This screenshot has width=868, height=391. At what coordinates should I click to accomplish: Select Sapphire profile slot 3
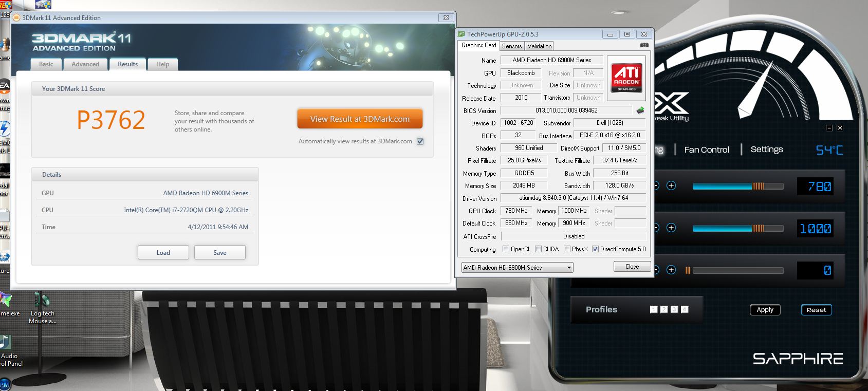click(x=674, y=309)
